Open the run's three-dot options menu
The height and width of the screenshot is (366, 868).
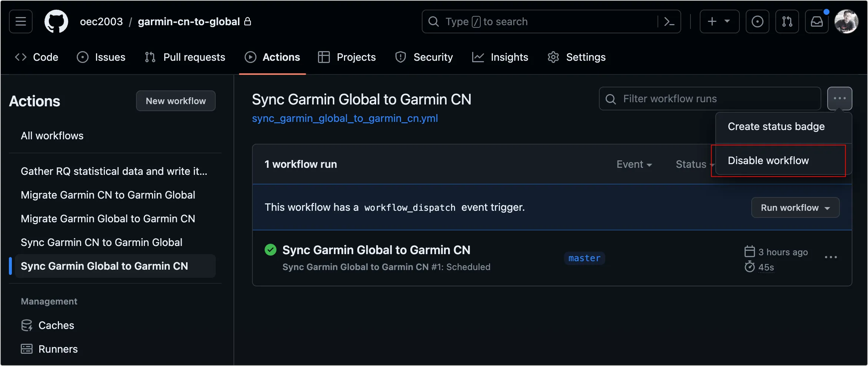tap(831, 257)
